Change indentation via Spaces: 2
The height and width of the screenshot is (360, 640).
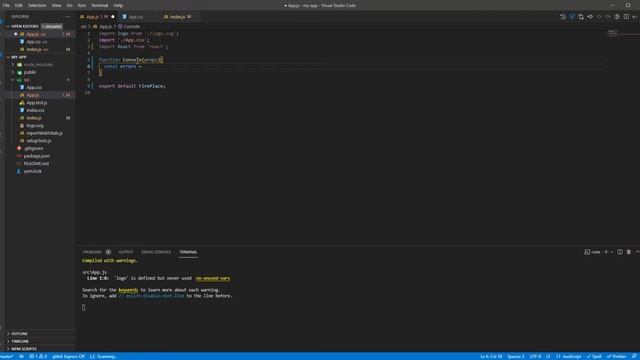[x=516, y=356]
